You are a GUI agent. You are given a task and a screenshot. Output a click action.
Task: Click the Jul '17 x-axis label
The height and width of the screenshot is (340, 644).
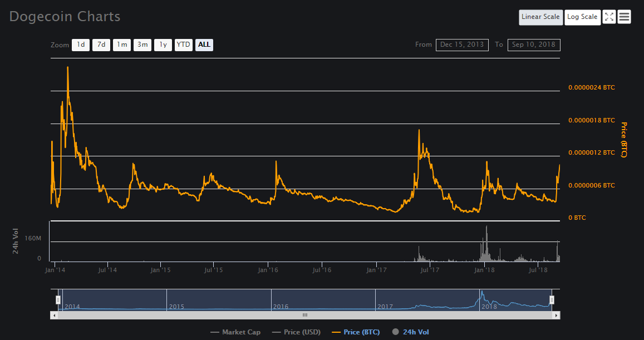pyautogui.click(x=430, y=270)
